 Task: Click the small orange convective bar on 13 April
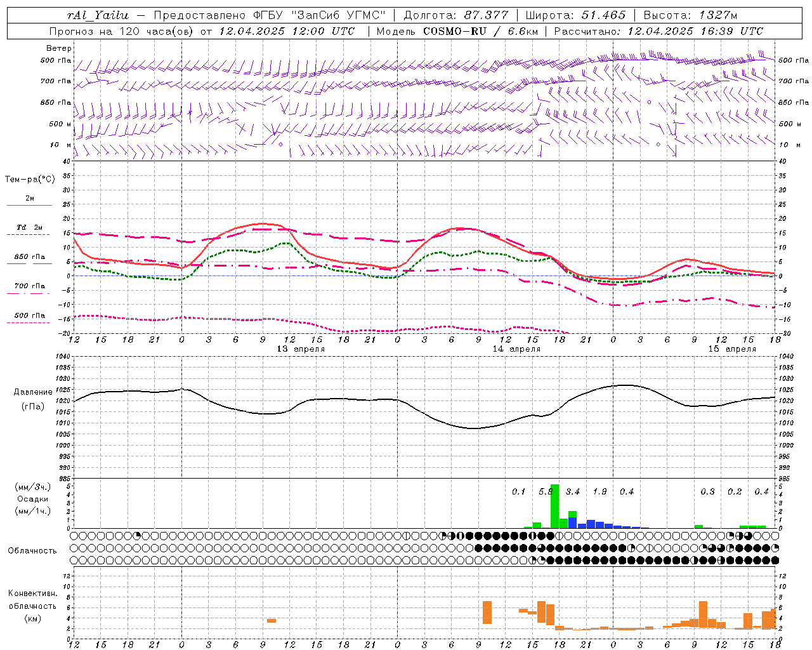pos(272,620)
